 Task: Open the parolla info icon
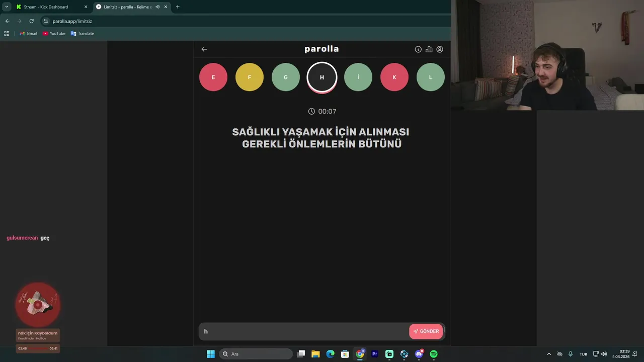tap(418, 49)
